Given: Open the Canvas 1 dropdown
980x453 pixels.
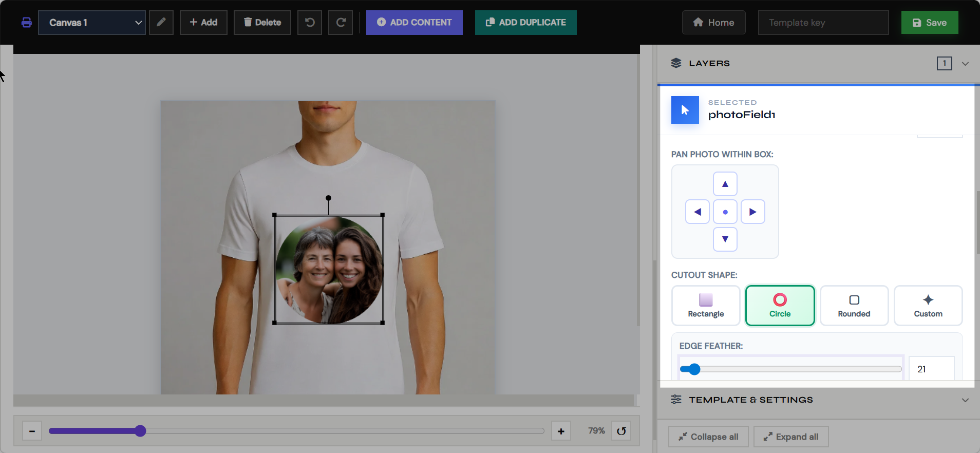Looking at the screenshot, I should click(92, 23).
